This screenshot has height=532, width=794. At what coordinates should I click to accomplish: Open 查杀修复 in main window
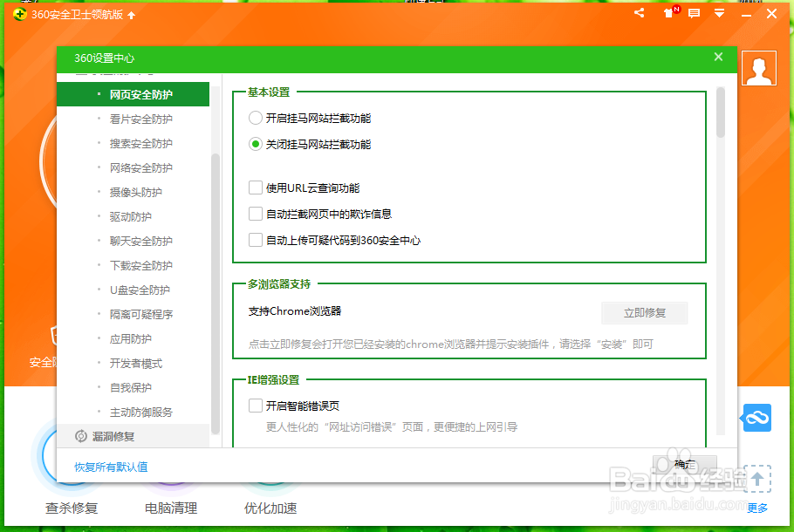click(72, 508)
